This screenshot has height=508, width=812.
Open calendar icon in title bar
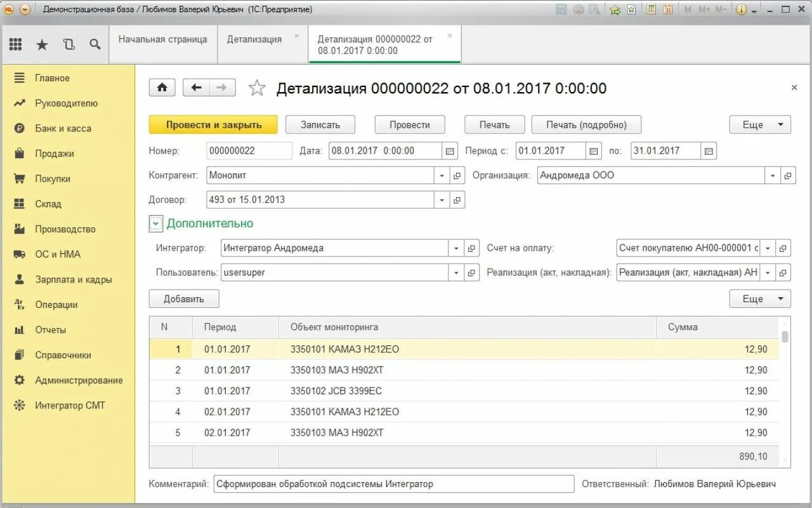667,10
